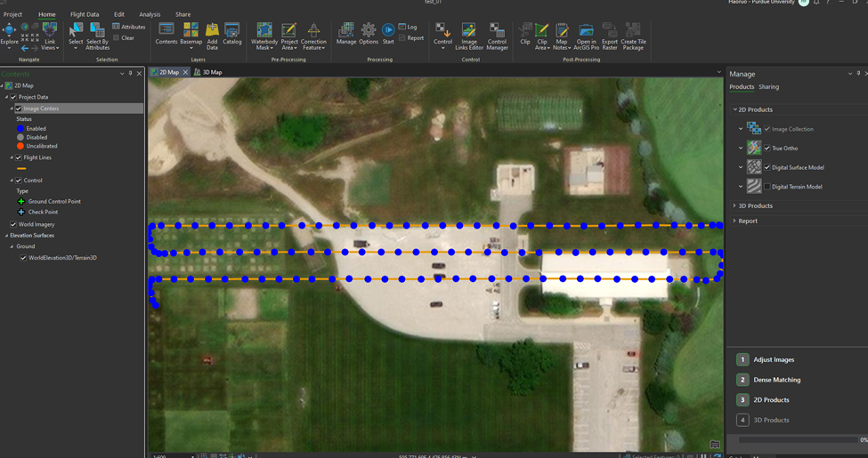Uncheck the Flight Lines layer
The width and height of the screenshot is (868, 458).
point(19,157)
